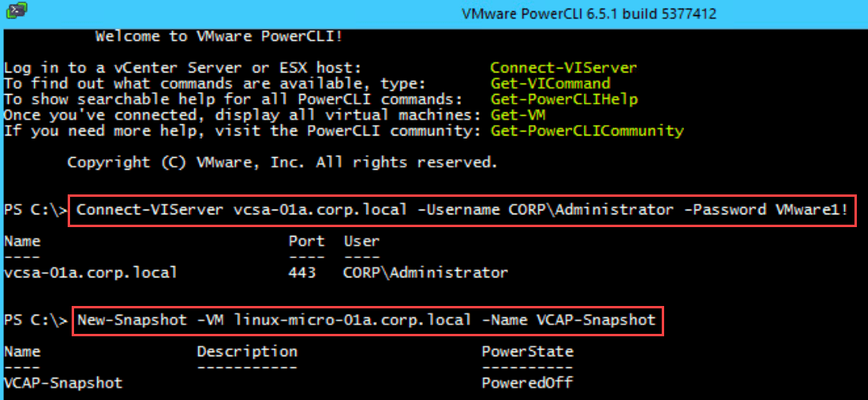Click the yellow 'Connect-VIServer' command hint
The image size is (868, 400).
tap(564, 69)
